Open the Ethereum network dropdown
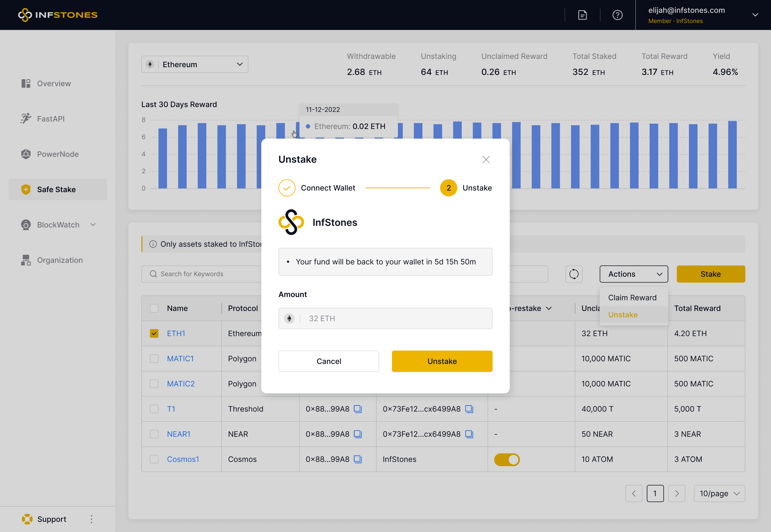Image resolution: width=771 pixels, height=532 pixels. point(195,64)
